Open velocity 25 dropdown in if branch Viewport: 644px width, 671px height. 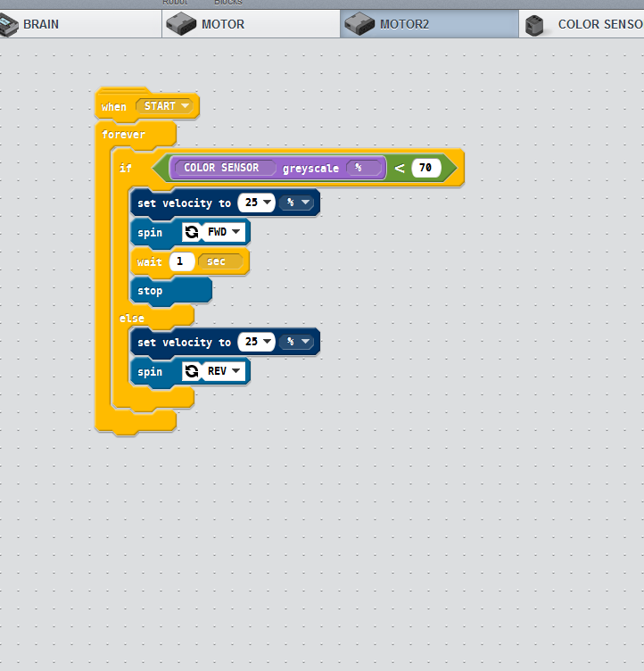[256, 203]
